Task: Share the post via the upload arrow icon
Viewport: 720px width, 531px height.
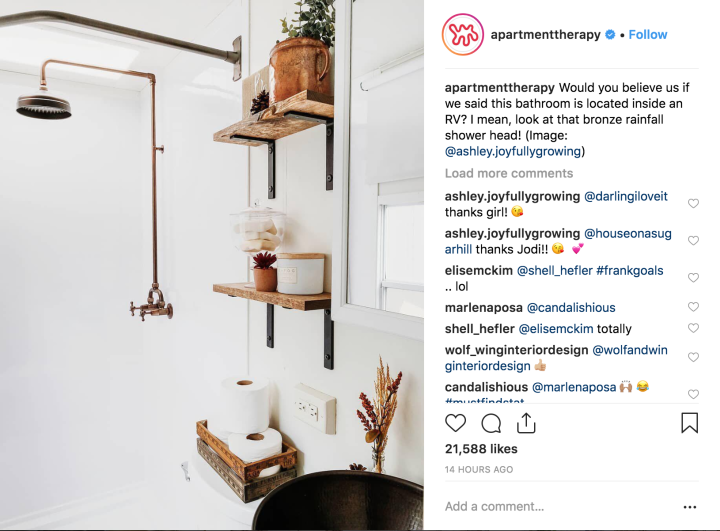Action: (x=526, y=423)
